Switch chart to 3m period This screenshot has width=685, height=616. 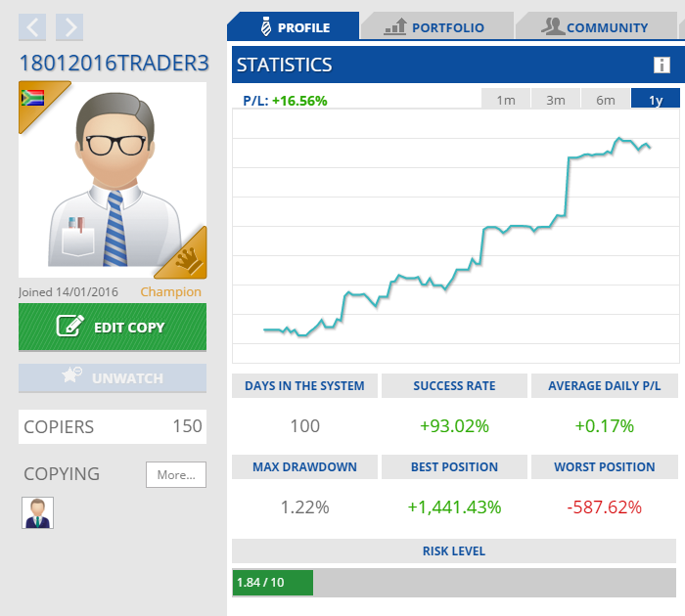tap(556, 100)
